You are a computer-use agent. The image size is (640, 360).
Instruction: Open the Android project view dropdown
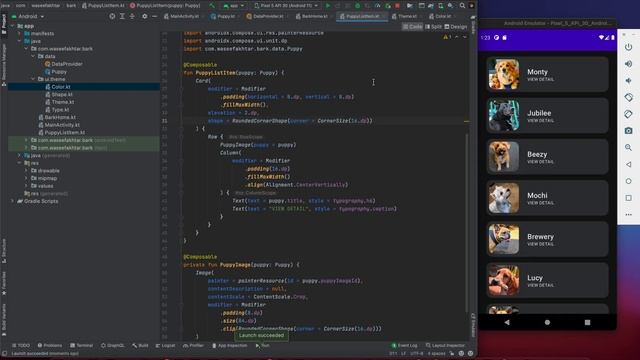click(28, 16)
